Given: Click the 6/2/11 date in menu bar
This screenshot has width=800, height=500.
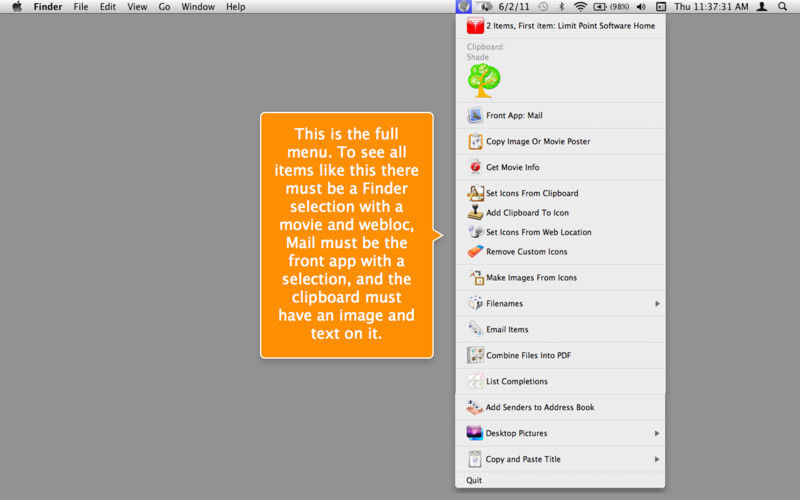Looking at the screenshot, I should [x=514, y=7].
